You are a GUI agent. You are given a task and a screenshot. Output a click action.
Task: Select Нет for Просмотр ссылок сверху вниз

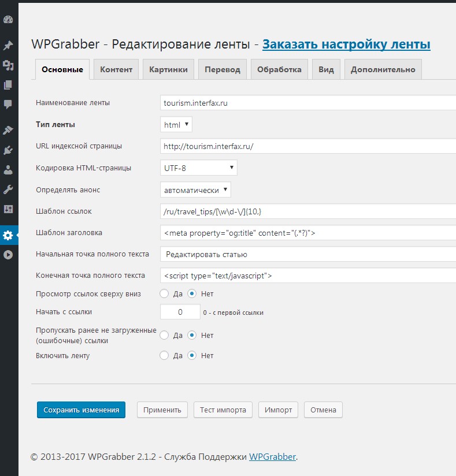click(x=192, y=294)
